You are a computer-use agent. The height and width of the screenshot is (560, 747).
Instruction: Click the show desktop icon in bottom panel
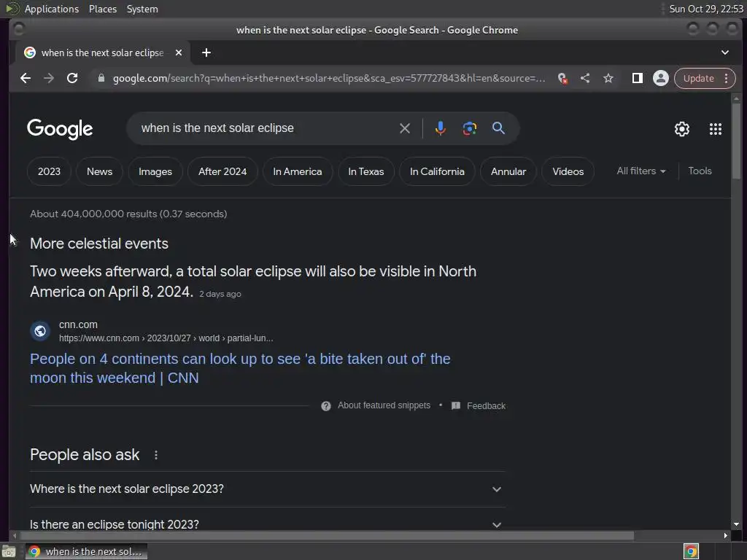[x=9, y=551]
